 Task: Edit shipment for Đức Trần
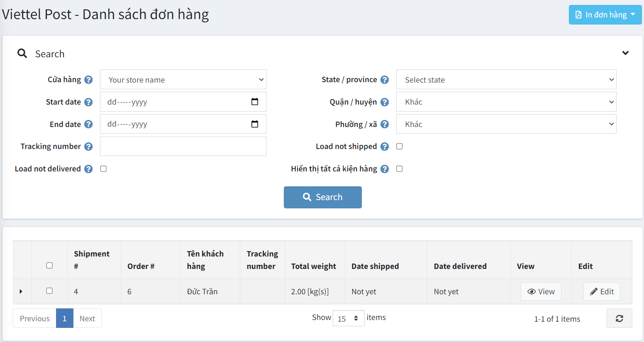coord(602,291)
